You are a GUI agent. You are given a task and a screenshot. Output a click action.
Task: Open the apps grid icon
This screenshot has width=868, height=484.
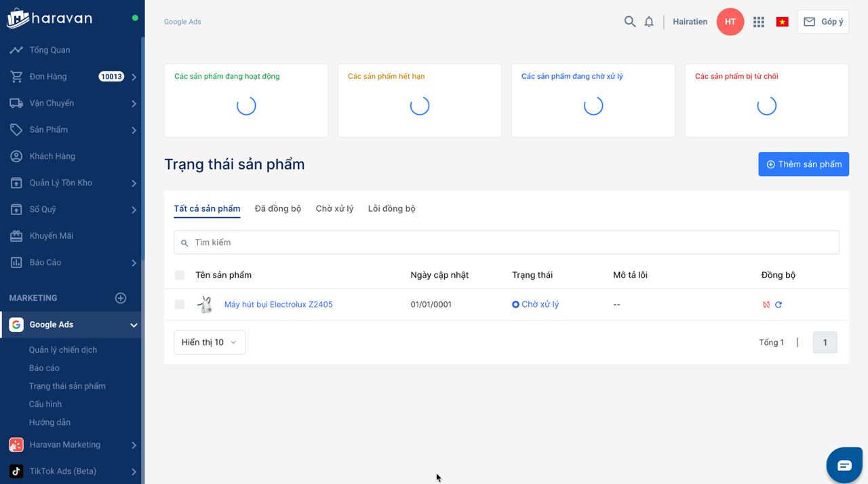click(x=759, y=22)
